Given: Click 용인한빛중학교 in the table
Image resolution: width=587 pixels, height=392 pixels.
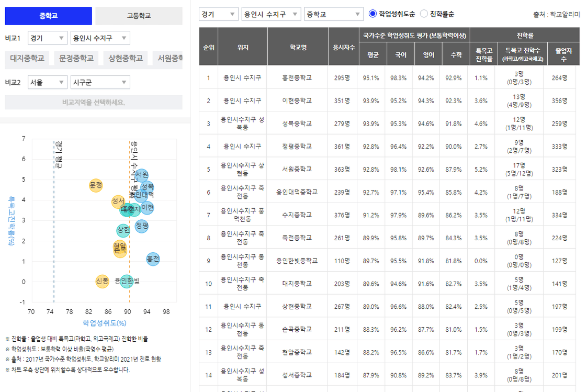Looking at the screenshot, I should 297,261.
